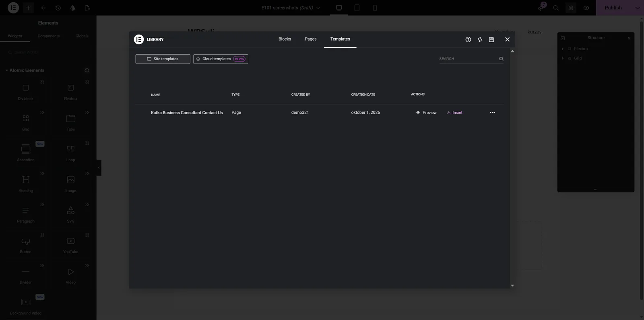This screenshot has width=644, height=320.
Task: Click the library SEARCH input field
Action: [x=468, y=59]
